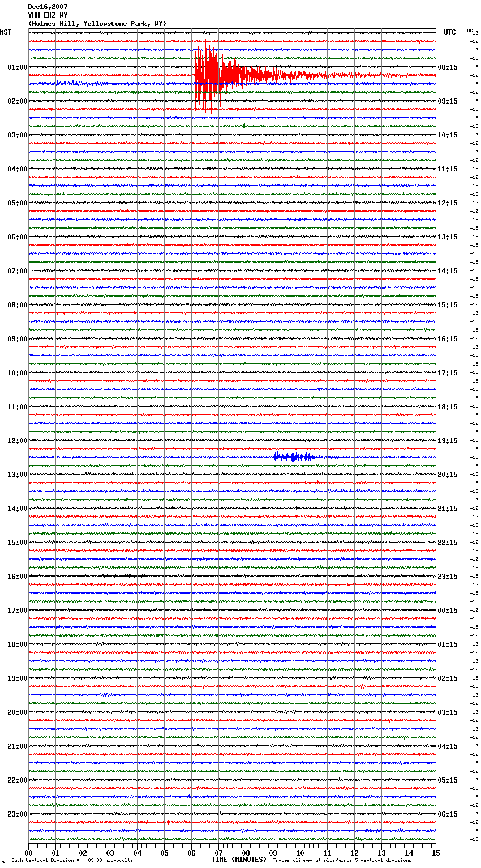Click the 12:15 UTC time label
The height and width of the screenshot is (868, 481).
coord(448,203)
